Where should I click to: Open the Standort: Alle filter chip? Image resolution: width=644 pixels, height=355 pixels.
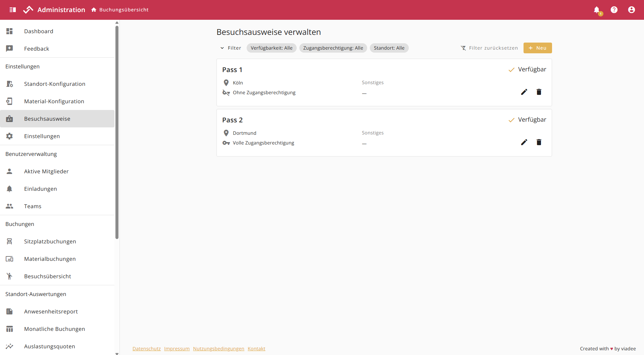[389, 48]
